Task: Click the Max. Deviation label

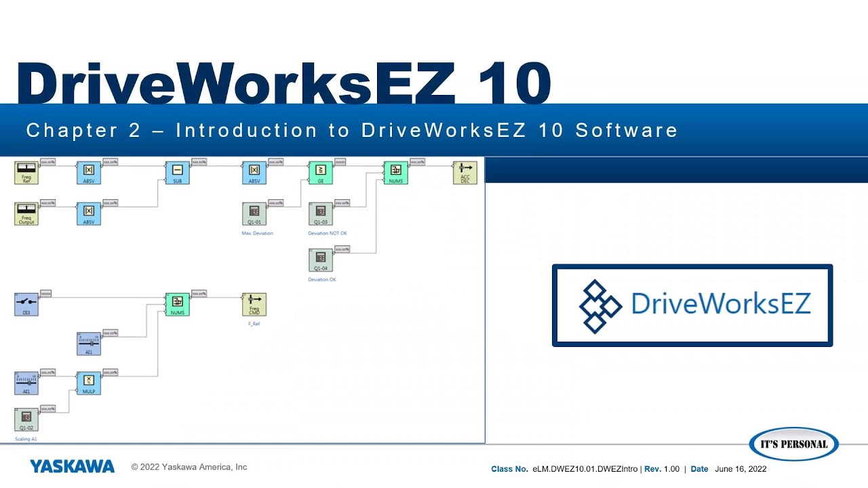Action: pos(258,233)
